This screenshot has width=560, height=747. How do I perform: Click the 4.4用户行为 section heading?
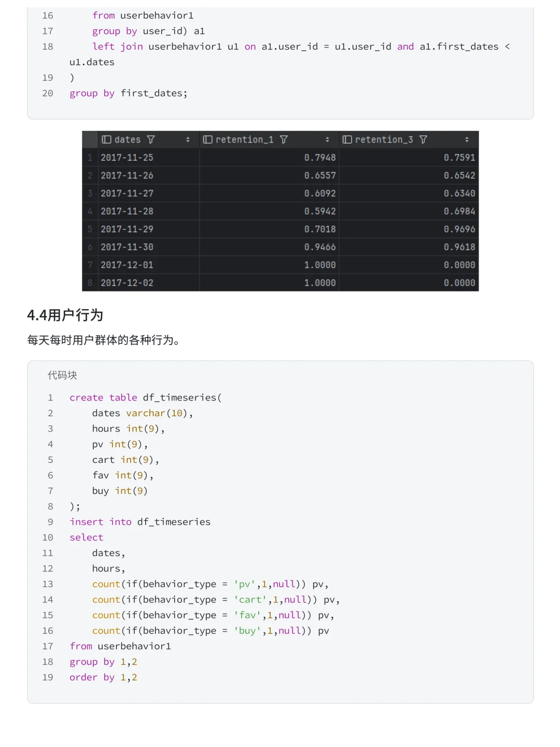65,315
